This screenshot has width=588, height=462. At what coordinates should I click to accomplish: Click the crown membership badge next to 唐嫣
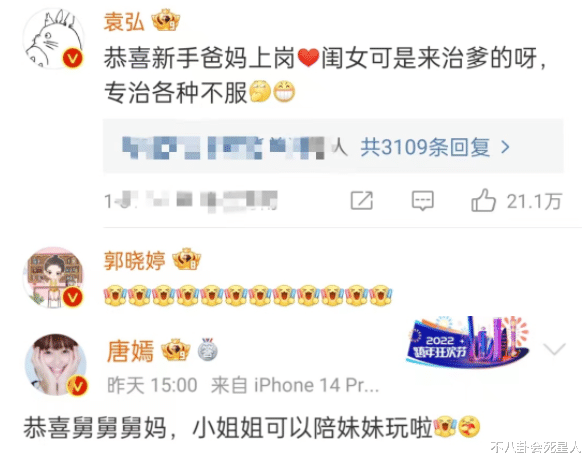176,350
